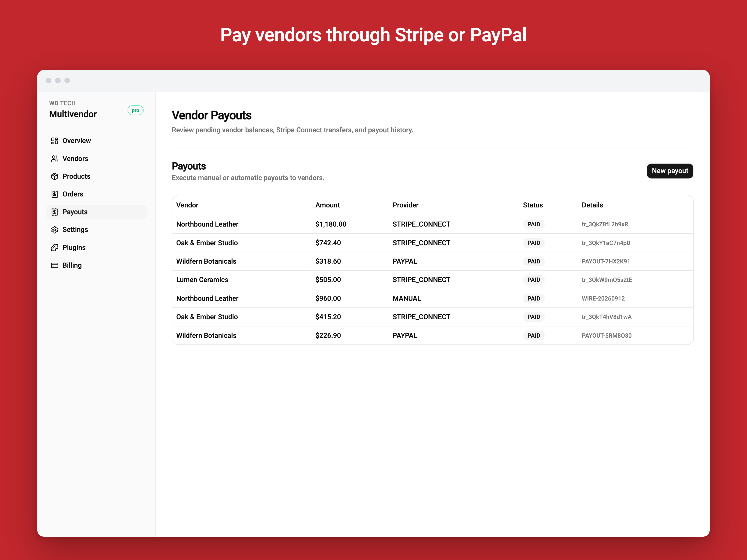This screenshot has height=560, width=747.
Task: Open the Products section
Action: (x=96, y=177)
